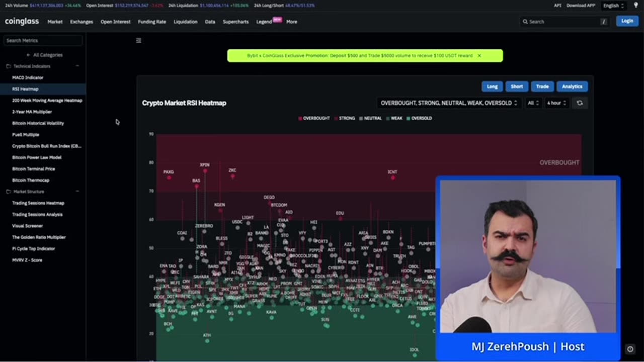Image resolution: width=644 pixels, height=362 pixels.
Task: Select MVRV Z - Score
Action: click(x=27, y=260)
